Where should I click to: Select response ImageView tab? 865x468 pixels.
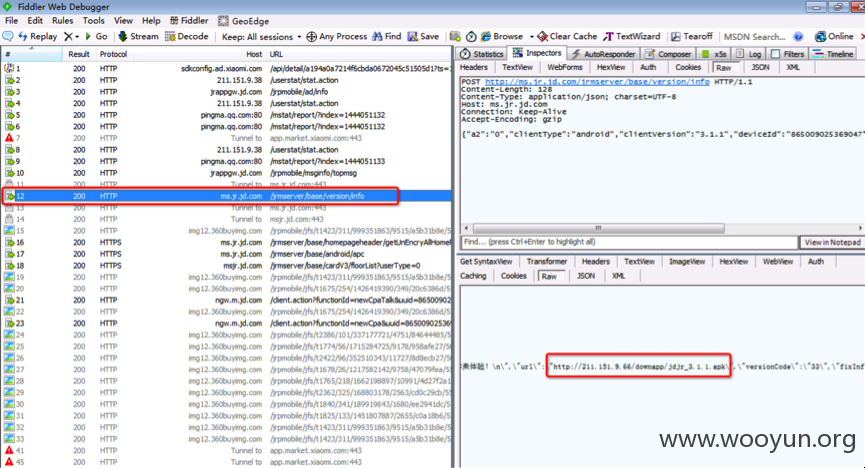(687, 262)
